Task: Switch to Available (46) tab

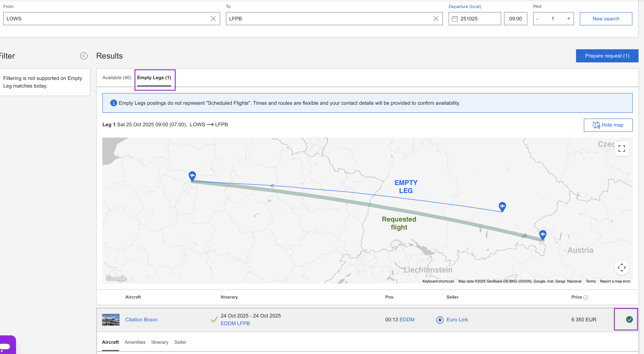Action: click(116, 78)
